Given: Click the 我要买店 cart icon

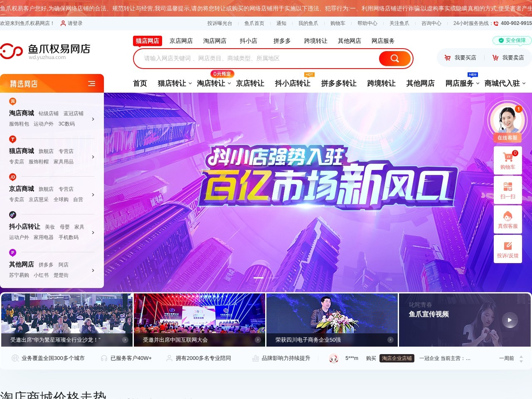Looking at the screenshot, I should [447, 58].
